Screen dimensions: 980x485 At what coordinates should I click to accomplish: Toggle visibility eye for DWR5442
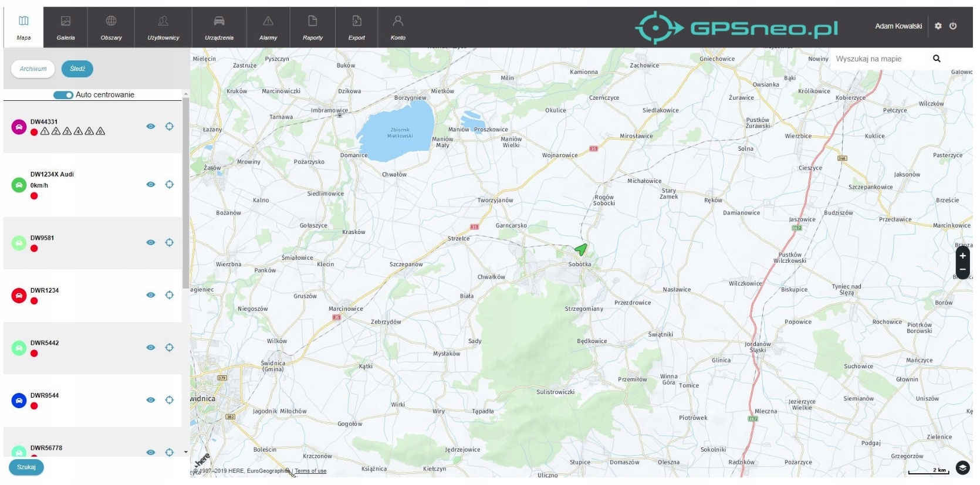click(x=151, y=347)
